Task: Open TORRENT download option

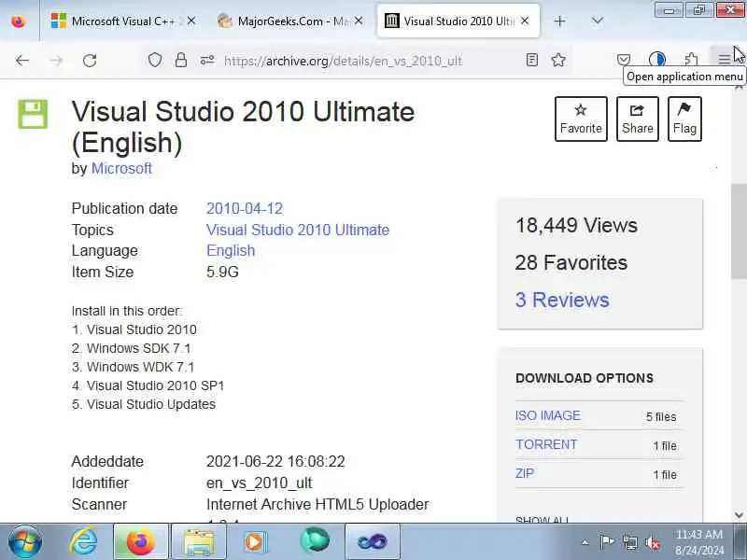Action: click(546, 444)
